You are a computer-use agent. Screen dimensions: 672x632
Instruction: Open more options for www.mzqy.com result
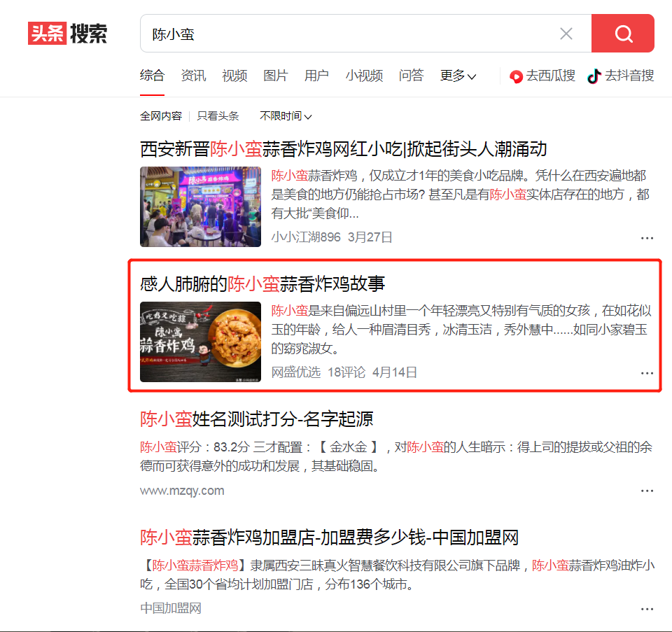tap(647, 491)
